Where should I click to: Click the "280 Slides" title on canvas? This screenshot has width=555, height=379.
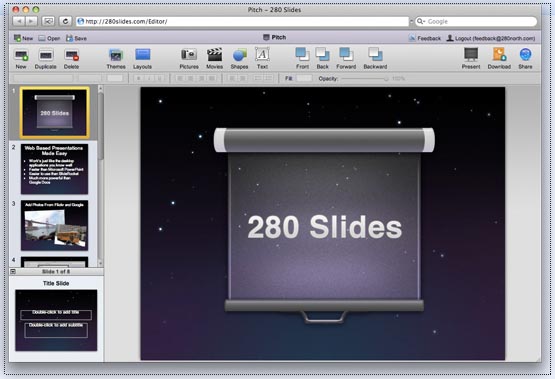pyautogui.click(x=325, y=227)
